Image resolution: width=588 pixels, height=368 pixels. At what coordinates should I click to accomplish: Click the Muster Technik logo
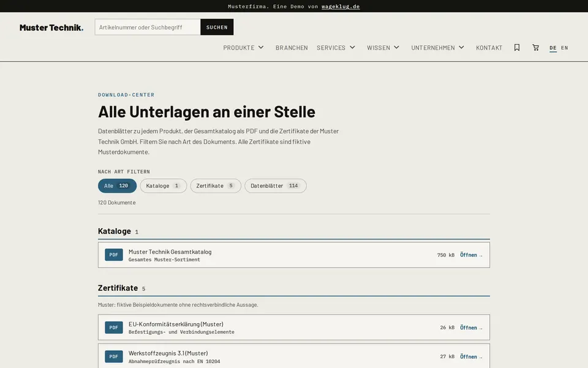tap(51, 28)
